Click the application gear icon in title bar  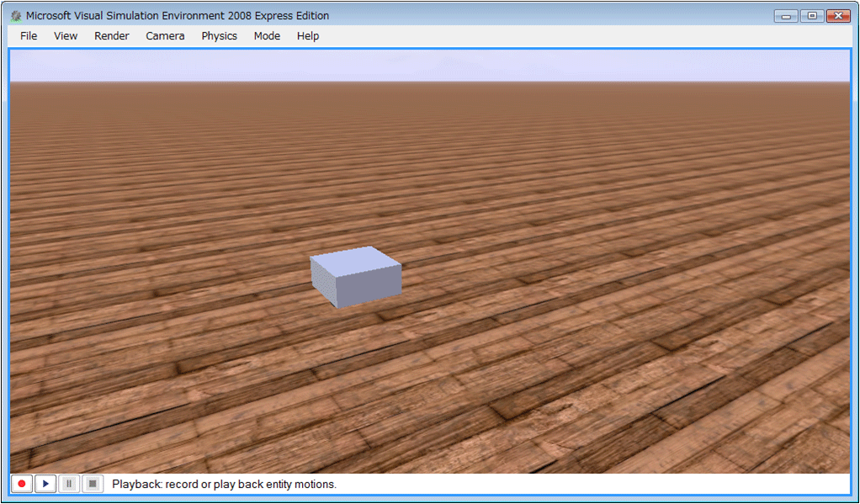click(17, 16)
